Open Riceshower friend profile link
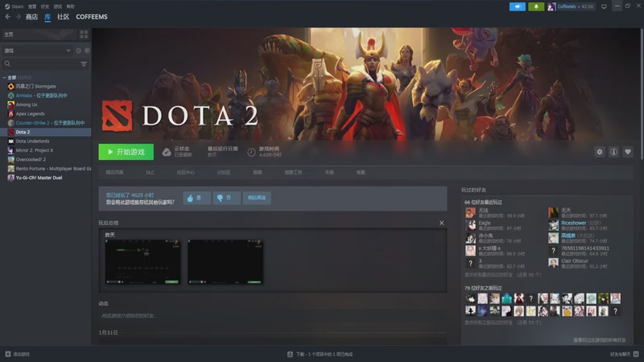This screenshot has width=644, height=362. (x=573, y=223)
